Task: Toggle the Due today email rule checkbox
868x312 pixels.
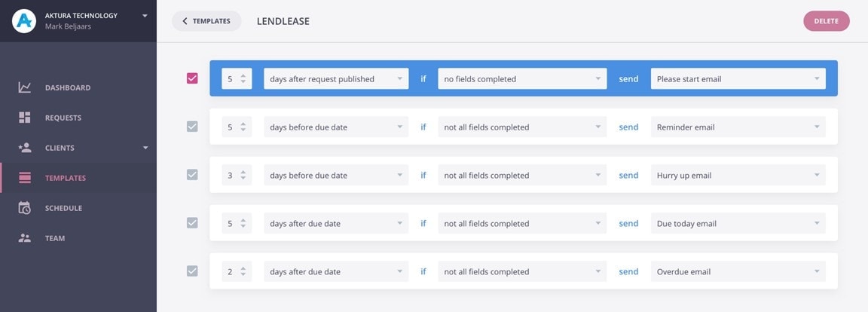Action: click(192, 223)
